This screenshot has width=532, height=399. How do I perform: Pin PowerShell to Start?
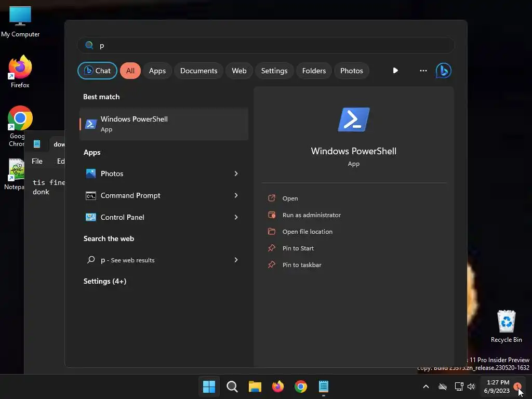click(x=298, y=248)
